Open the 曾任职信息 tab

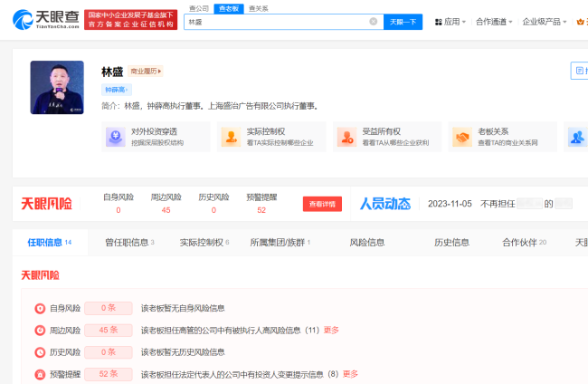click(x=129, y=243)
